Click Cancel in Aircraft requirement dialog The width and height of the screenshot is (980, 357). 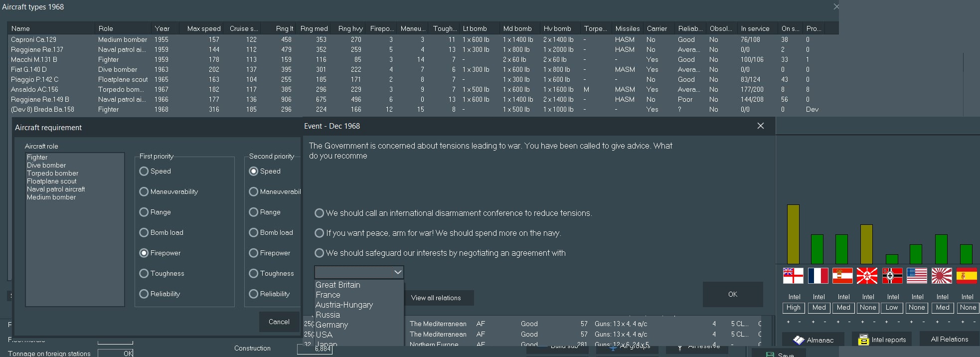tap(279, 322)
